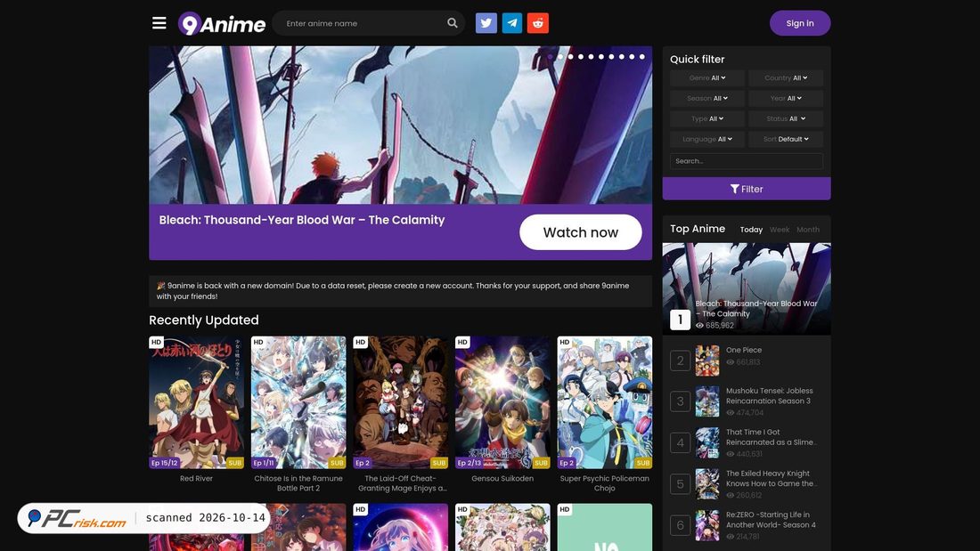The width and height of the screenshot is (980, 551).
Task: Expand the Country filter dropdown
Action: click(x=786, y=78)
